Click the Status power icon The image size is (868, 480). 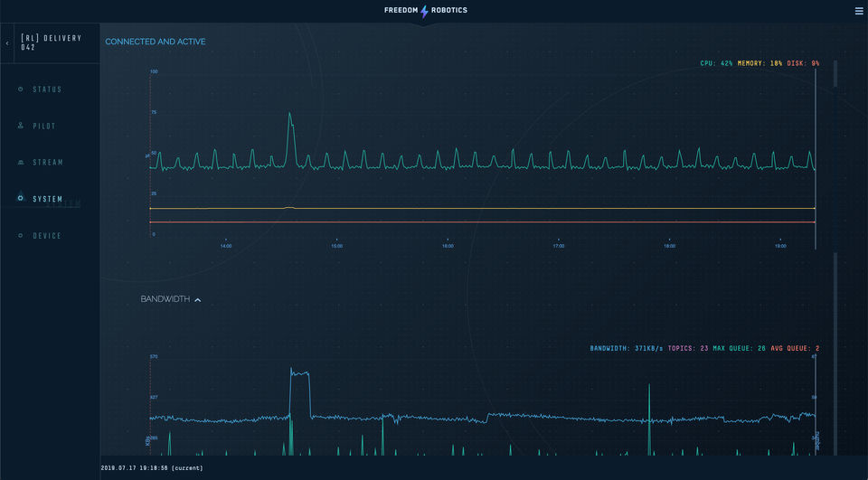tap(21, 89)
